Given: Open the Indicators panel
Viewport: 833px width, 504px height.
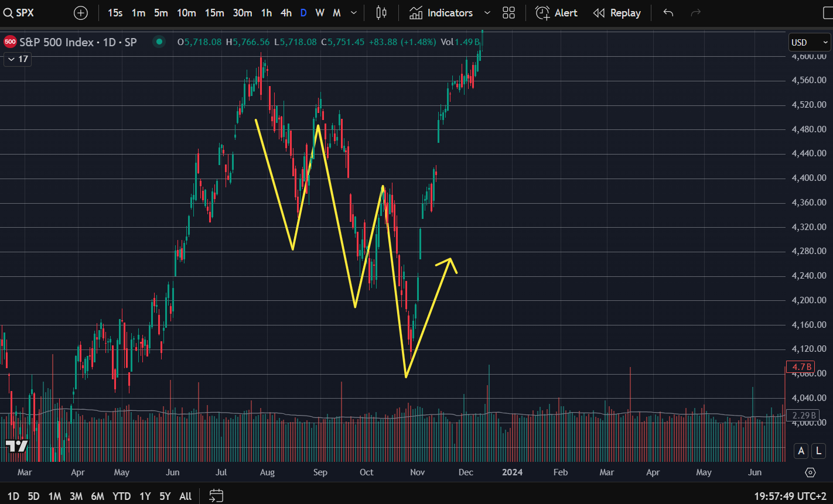Looking at the screenshot, I should coord(442,13).
